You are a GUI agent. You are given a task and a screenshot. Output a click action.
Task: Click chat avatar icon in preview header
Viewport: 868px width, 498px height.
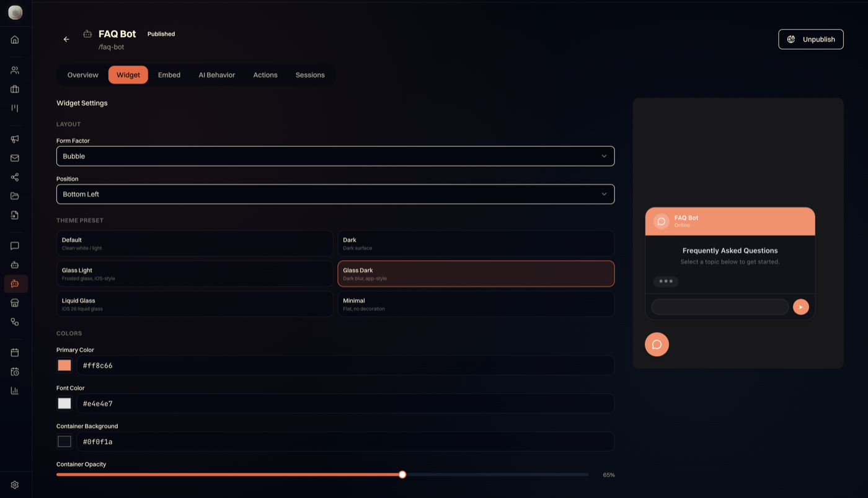pyautogui.click(x=662, y=221)
